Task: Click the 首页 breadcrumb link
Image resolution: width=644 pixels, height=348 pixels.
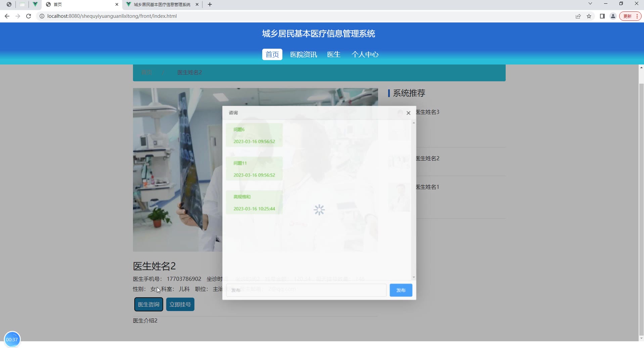Action: (x=146, y=72)
